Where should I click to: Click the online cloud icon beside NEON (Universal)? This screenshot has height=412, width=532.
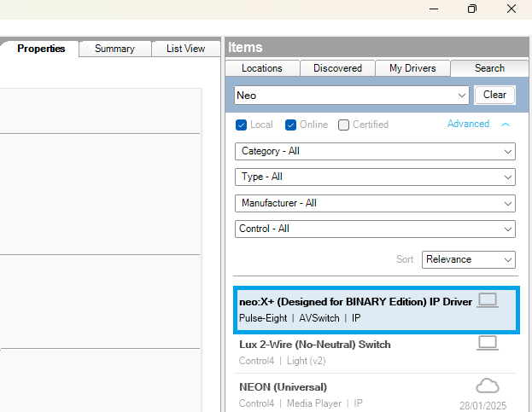click(x=488, y=386)
